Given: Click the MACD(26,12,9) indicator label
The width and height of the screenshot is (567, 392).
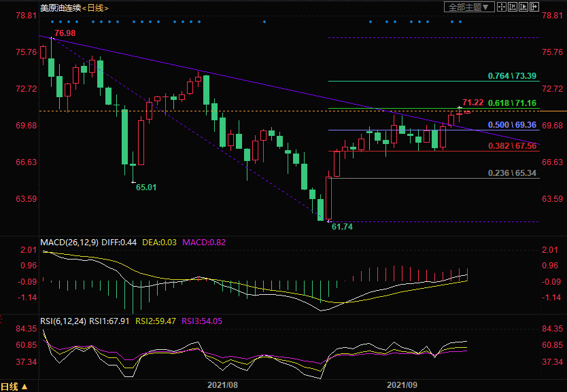Looking at the screenshot, I should point(69,242).
